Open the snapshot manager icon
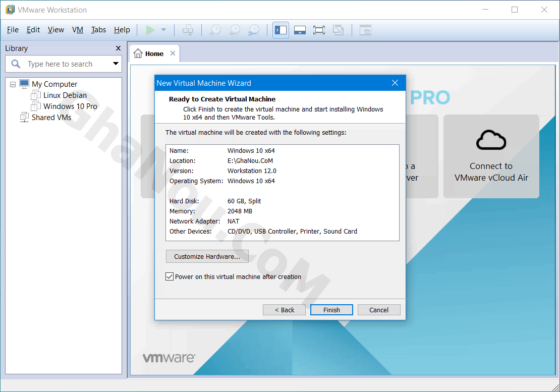 (x=253, y=30)
